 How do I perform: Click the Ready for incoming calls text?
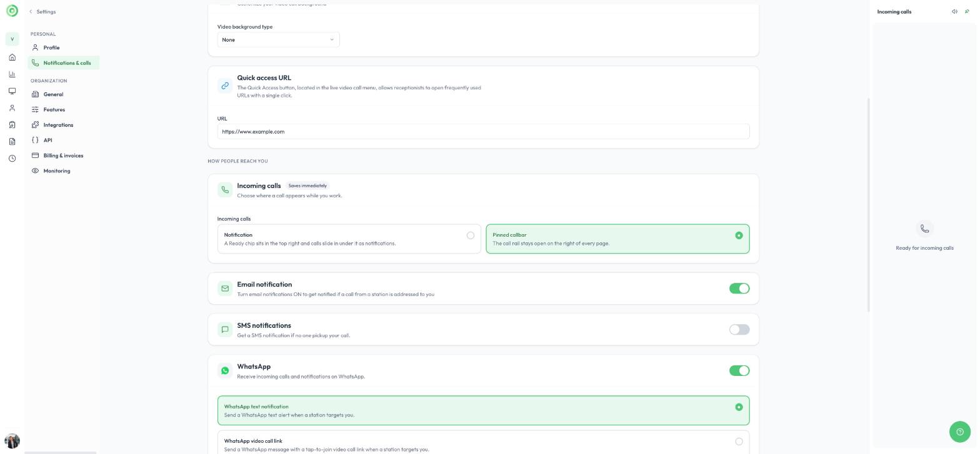[x=924, y=248]
